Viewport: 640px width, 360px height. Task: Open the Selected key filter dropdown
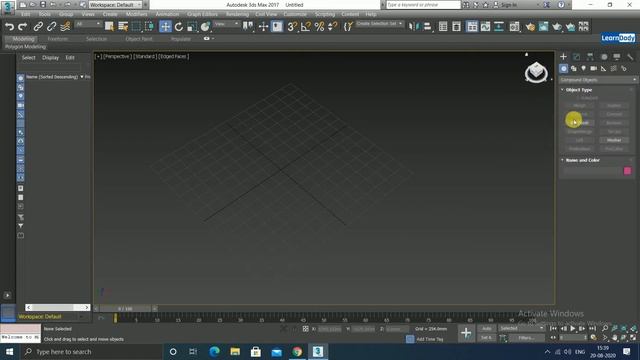(x=522, y=329)
